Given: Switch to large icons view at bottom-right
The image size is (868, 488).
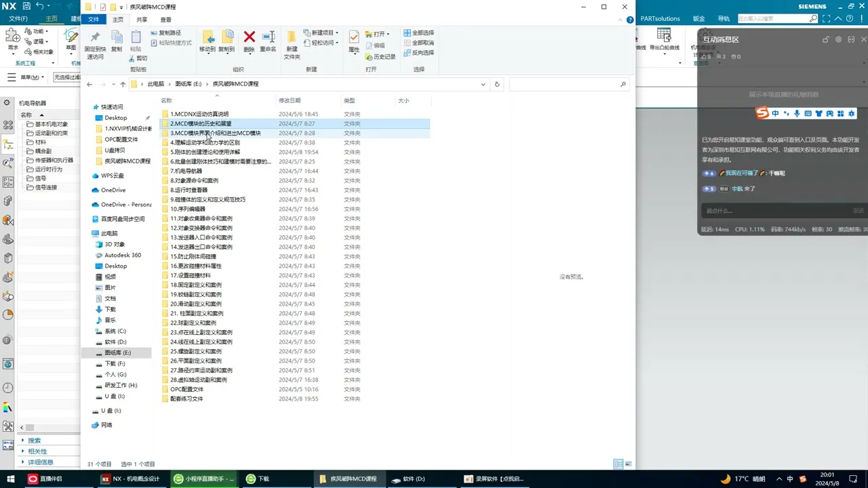Looking at the screenshot, I should point(629,464).
